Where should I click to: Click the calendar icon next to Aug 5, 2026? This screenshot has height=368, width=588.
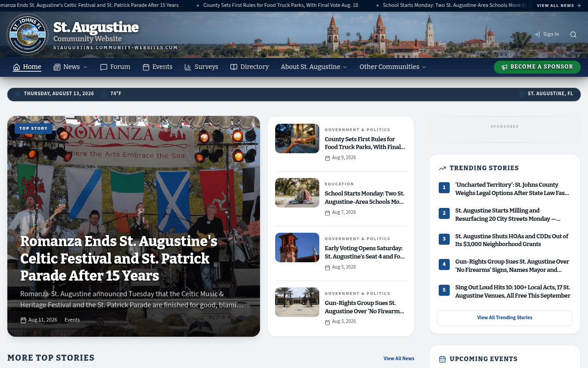(328, 268)
